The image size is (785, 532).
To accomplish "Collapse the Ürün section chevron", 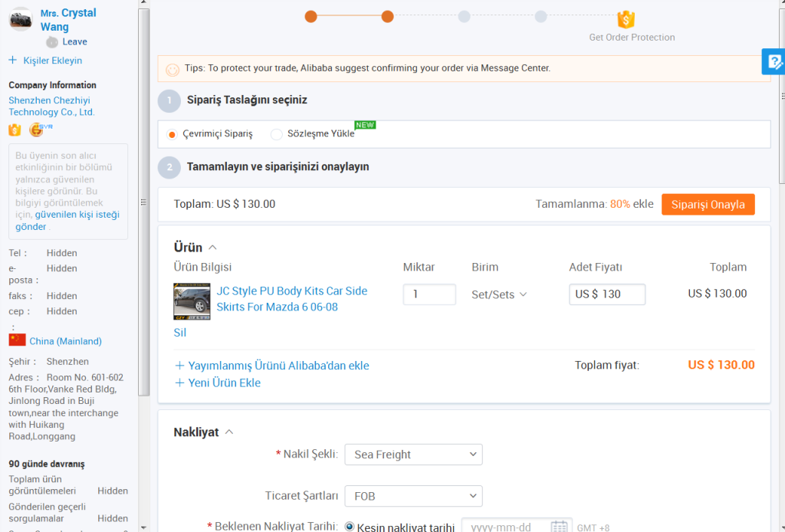I will [212, 248].
